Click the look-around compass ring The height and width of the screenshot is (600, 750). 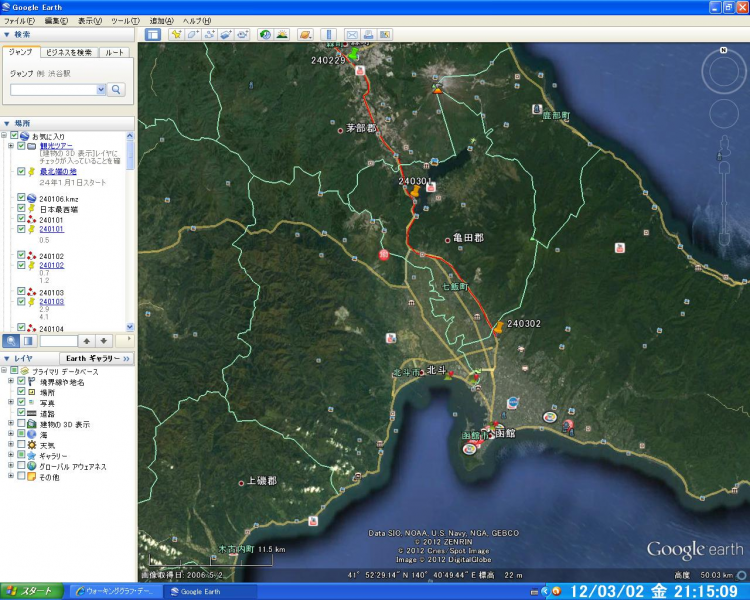point(724,72)
